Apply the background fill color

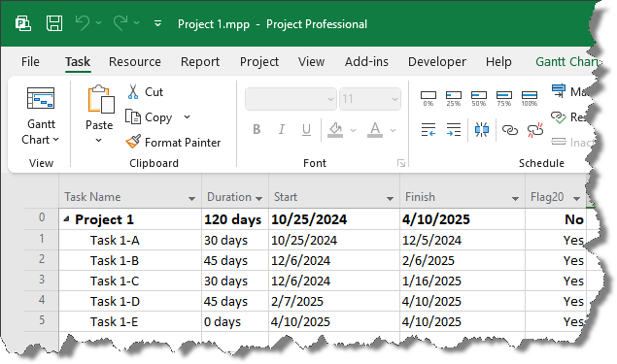[335, 130]
